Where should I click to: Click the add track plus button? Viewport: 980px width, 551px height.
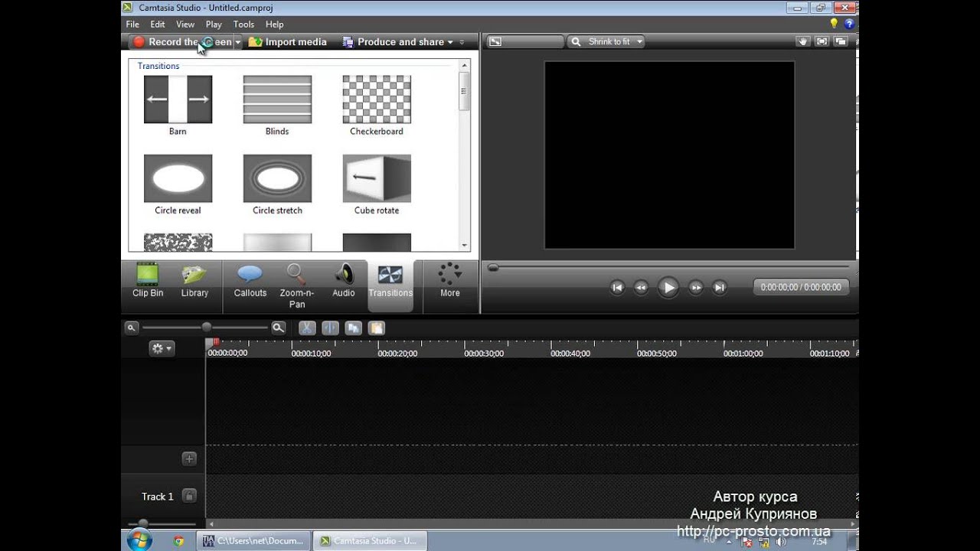click(x=189, y=459)
